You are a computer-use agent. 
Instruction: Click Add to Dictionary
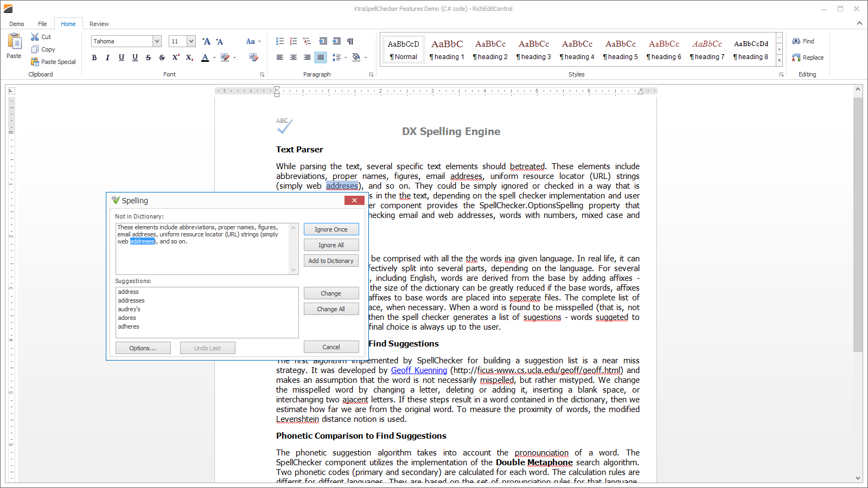(x=331, y=261)
